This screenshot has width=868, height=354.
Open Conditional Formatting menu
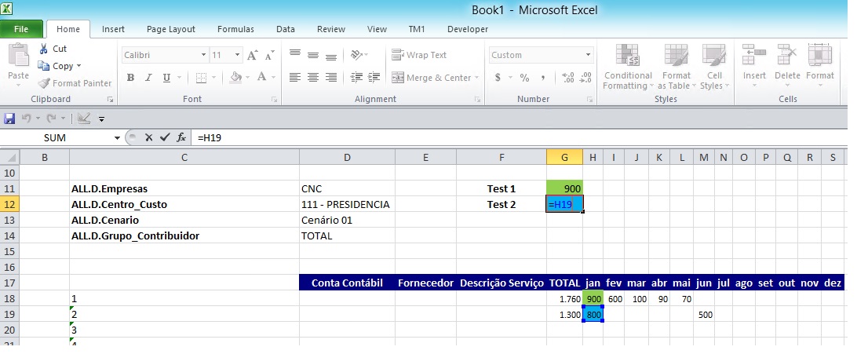tap(628, 67)
